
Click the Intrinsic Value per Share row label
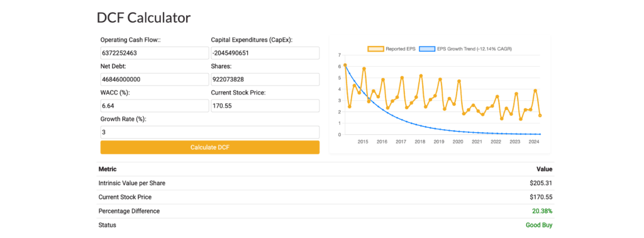click(x=132, y=183)
